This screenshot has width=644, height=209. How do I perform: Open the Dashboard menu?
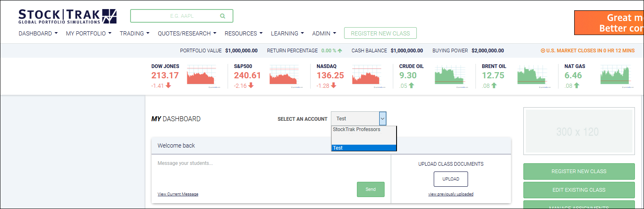(x=38, y=33)
